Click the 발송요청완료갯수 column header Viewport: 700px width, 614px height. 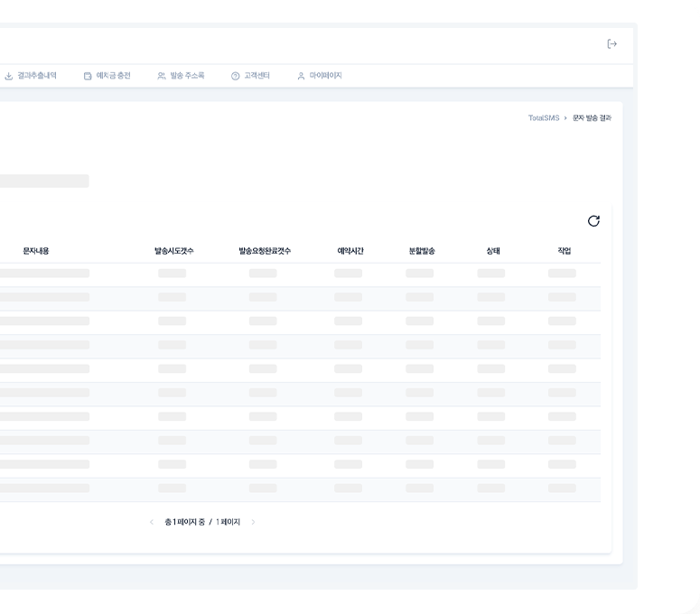(265, 251)
